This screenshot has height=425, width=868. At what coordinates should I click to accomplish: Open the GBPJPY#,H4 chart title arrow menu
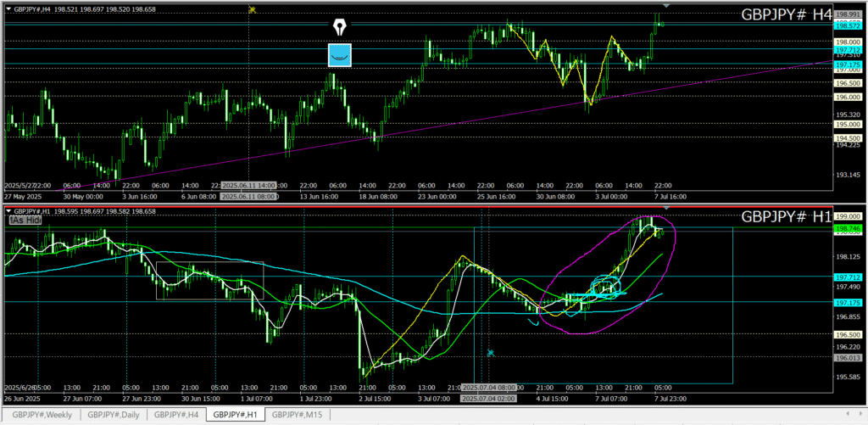point(8,7)
